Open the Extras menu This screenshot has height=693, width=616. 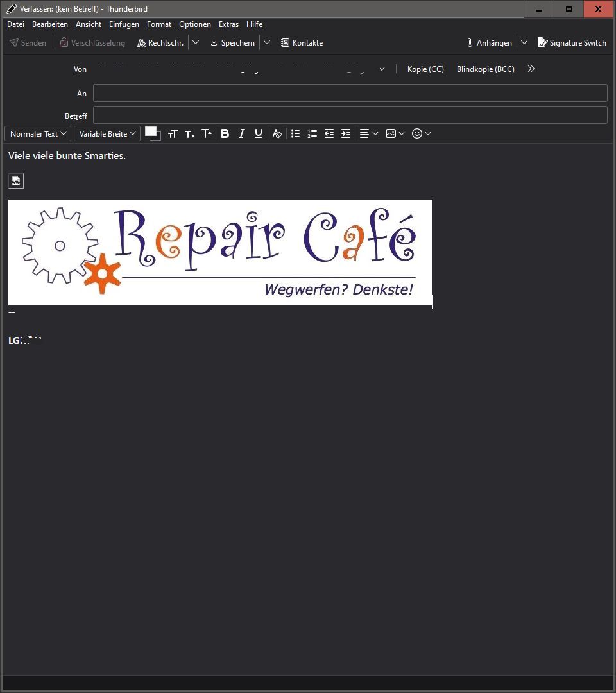228,24
